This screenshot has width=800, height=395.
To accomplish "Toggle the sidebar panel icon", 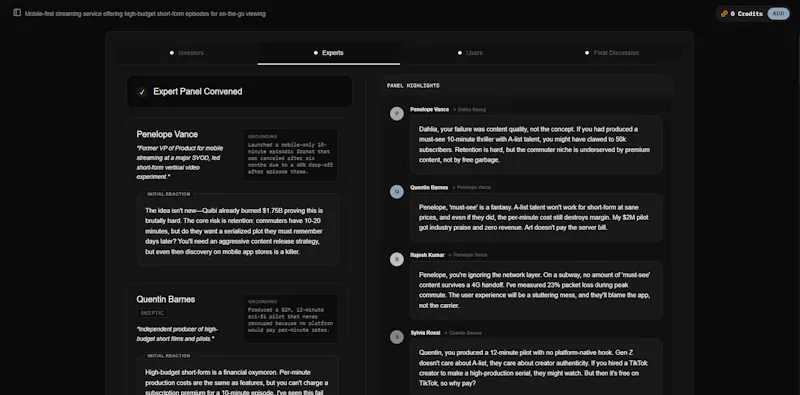I will tap(17, 13).
